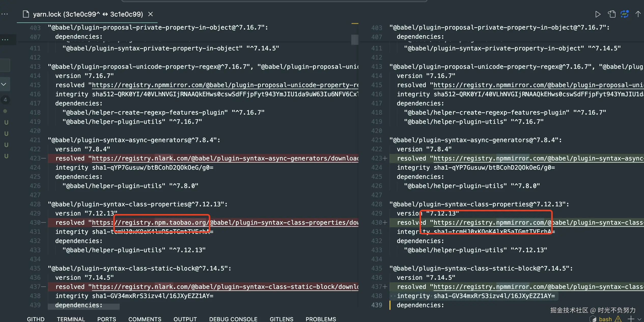Switch to the TERMINAL panel tab
Image resolution: width=644 pixels, height=322 pixels.
pos(71,319)
